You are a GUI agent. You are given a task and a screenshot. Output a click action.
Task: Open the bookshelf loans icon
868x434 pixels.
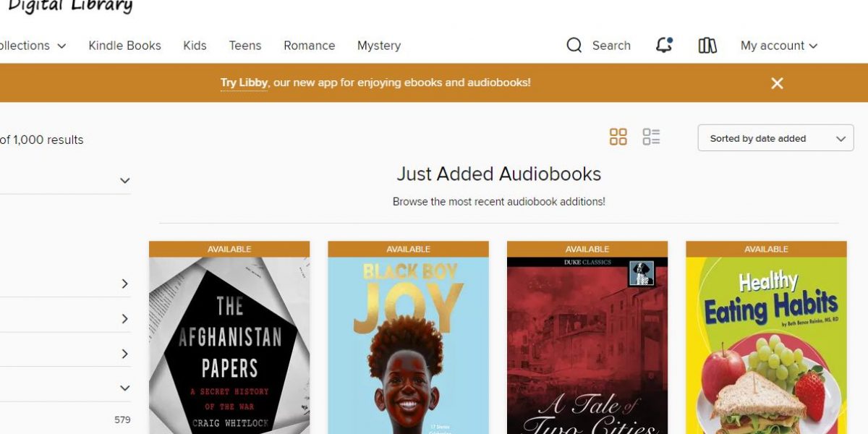click(707, 46)
